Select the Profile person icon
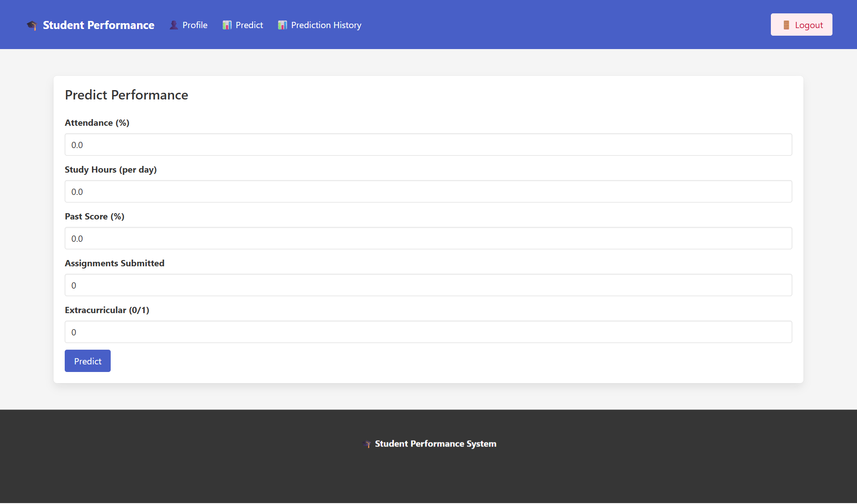 click(x=173, y=25)
